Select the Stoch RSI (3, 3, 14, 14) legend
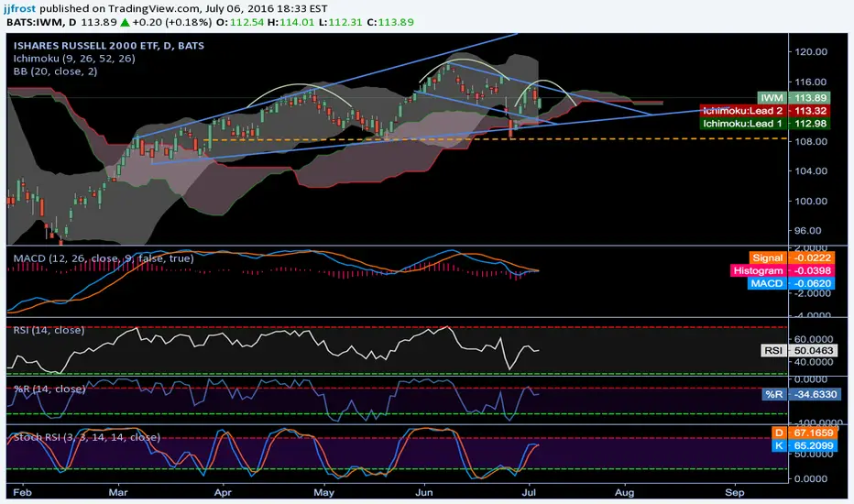Image resolution: width=854 pixels, height=504 pixels. (x=87, y=437)
